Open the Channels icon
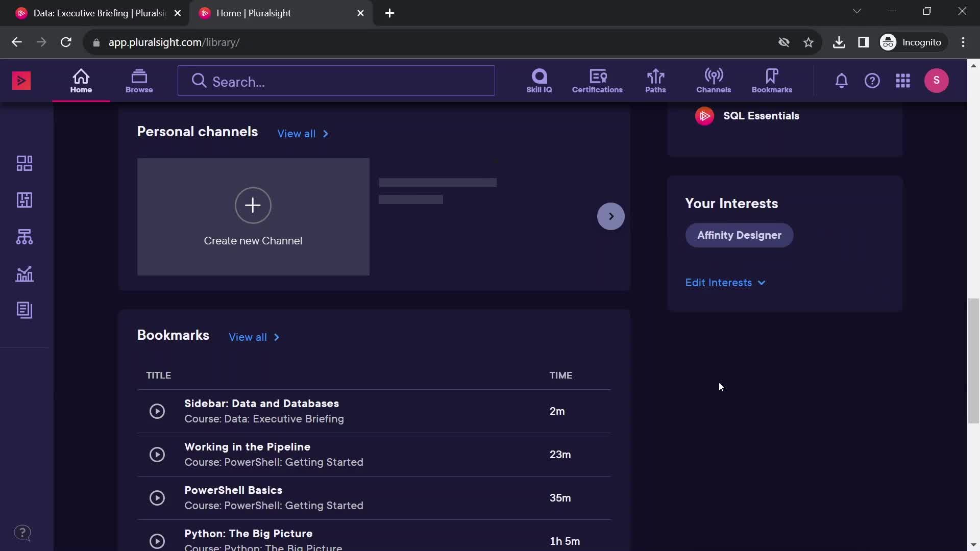Viewport: 980px width, 551px height. tap(714, 80)
